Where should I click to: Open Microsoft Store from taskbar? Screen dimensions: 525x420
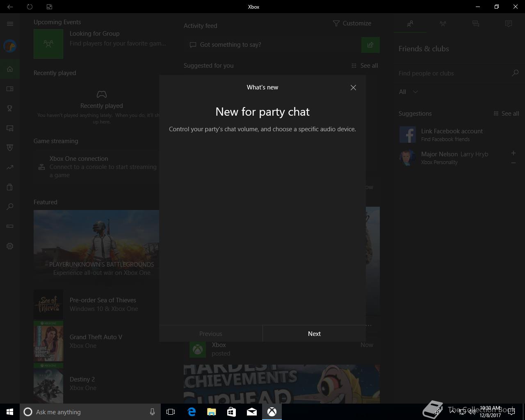pos(231,412)
